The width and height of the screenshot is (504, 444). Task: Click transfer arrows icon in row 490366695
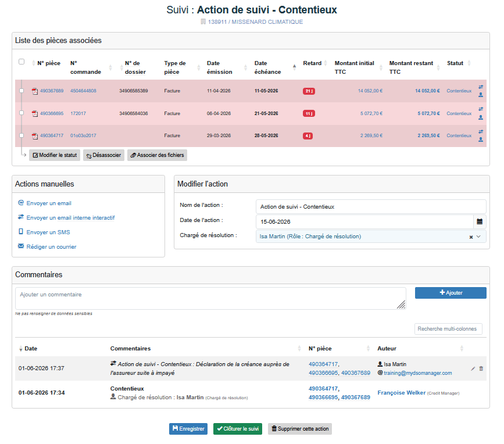click(x=481, y=109)
